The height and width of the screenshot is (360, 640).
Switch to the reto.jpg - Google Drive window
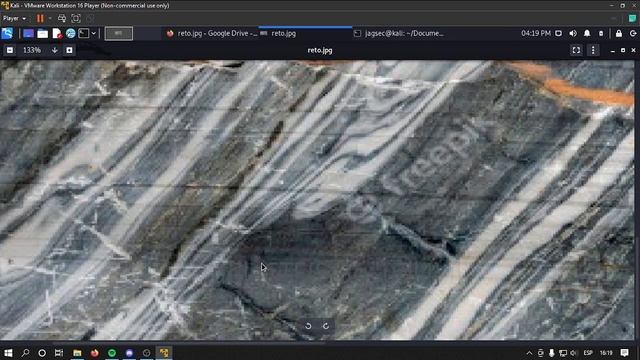pos(212,33)
